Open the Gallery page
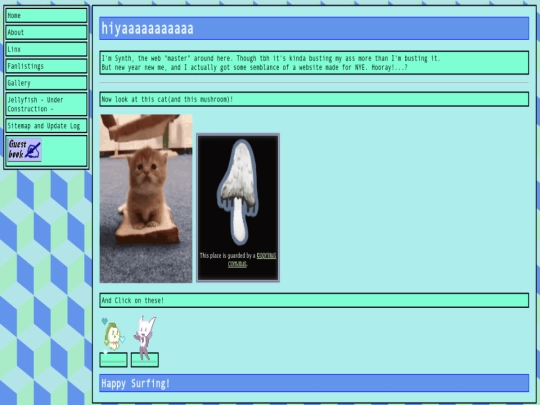 click(x=46, y=83)
